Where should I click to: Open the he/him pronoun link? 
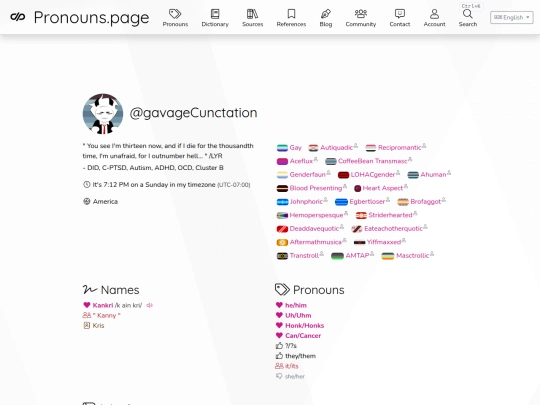coord(296,305)
